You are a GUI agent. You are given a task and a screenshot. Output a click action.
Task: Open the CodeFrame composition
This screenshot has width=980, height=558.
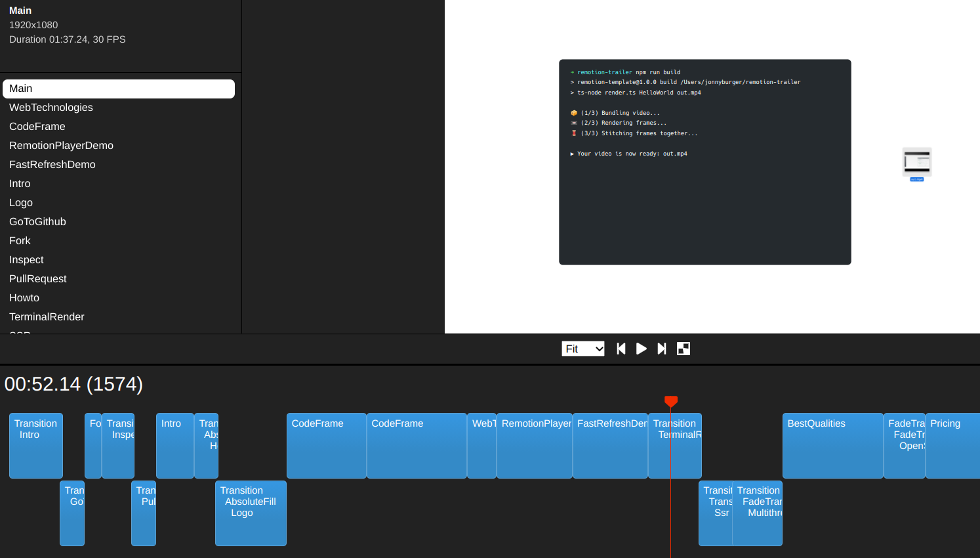37,126
